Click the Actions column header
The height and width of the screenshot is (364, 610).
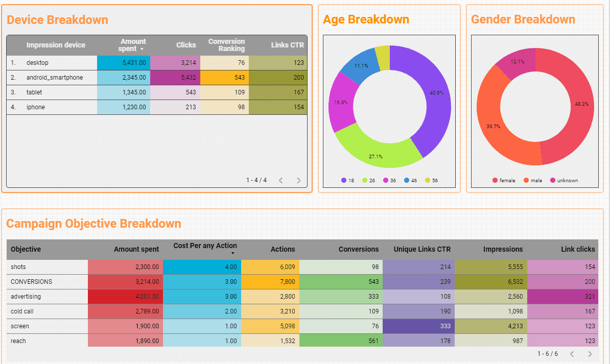click(283, 249)
